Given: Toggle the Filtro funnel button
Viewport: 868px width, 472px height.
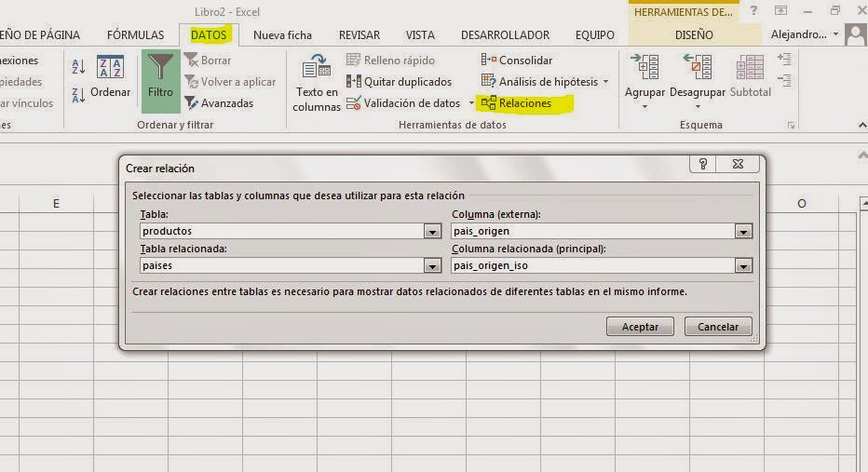Looking at the screenshot, I should (160, 81).
